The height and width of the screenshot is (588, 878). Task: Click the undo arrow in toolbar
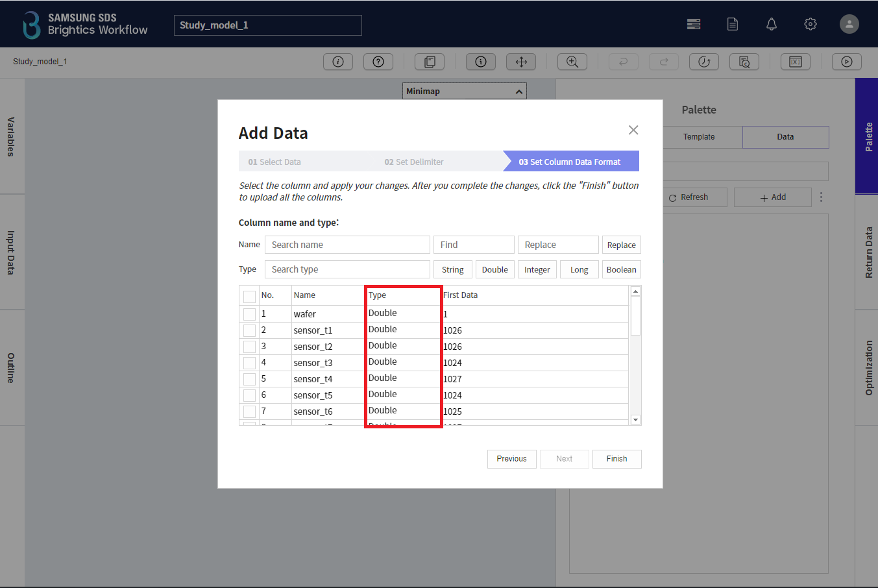[624, 62]
